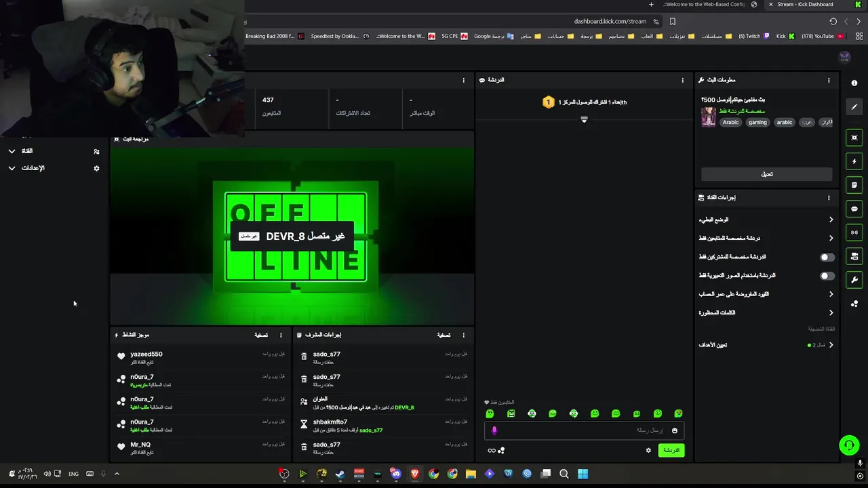The height and width of the screenshot is (488, 868).
Task: Open the Kick bookmark in bookmarks bar
Action: tap(785, 37)
